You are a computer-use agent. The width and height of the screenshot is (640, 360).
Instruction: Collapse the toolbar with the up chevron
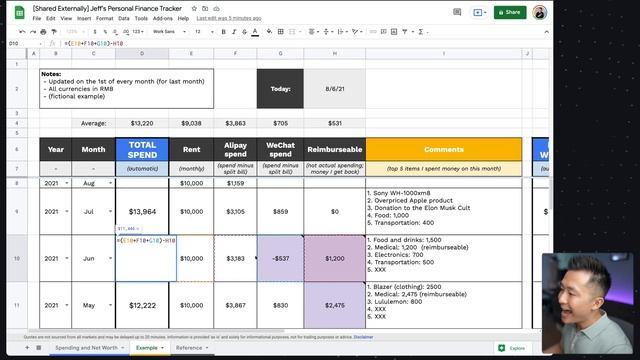(546, 32)
